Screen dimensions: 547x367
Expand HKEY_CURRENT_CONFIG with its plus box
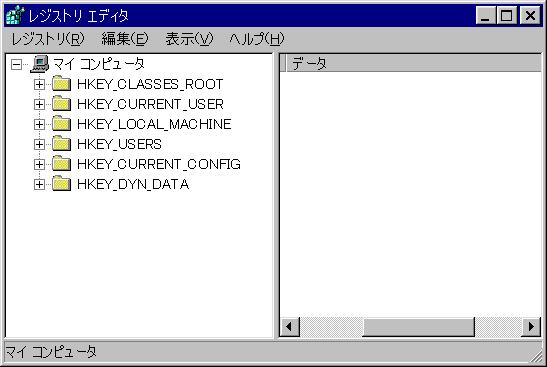pos(39,164)
